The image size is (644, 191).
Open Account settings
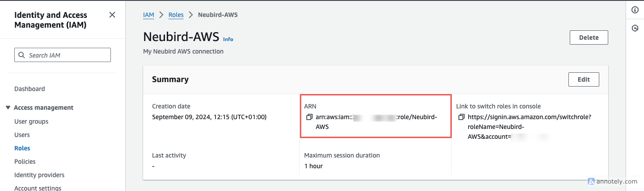(38, 188)
